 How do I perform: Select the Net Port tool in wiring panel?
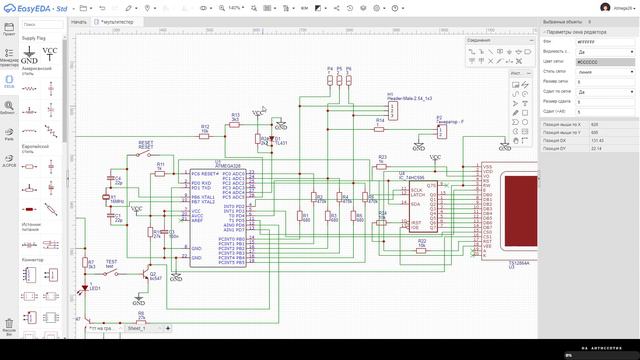[x=528, y=52]
